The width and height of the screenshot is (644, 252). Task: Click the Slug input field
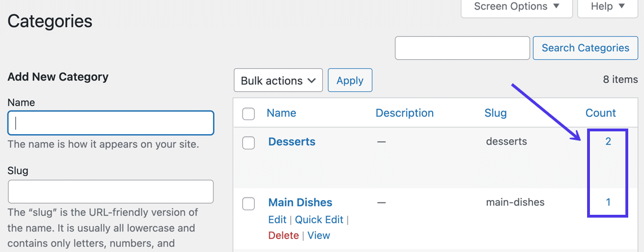(111, 192)
